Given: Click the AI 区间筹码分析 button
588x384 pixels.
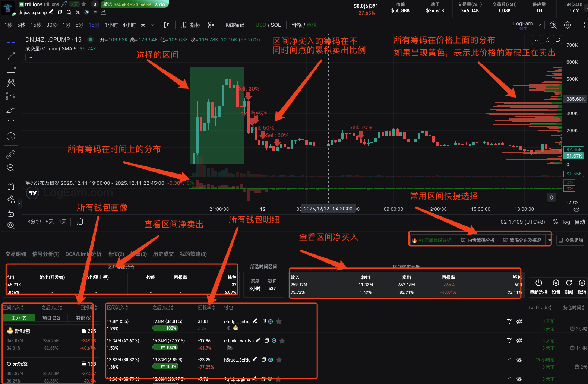Looking at the screenshot, I should (x=431, y=241).
